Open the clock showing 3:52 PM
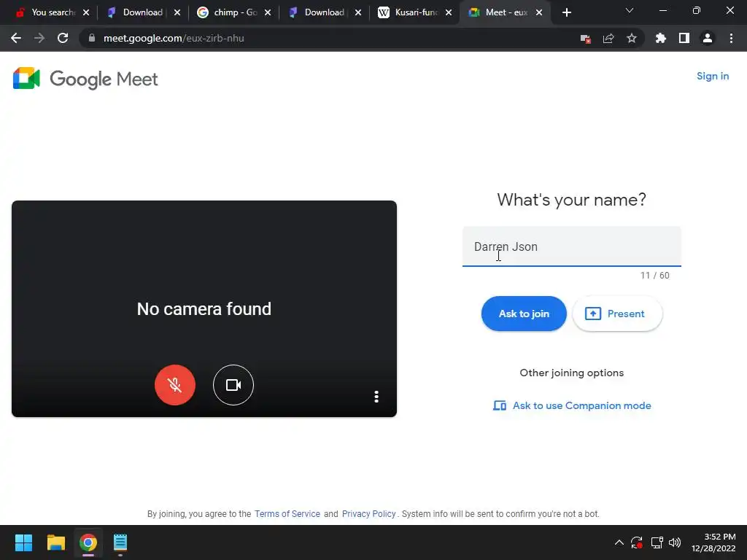 click(713, 542)
